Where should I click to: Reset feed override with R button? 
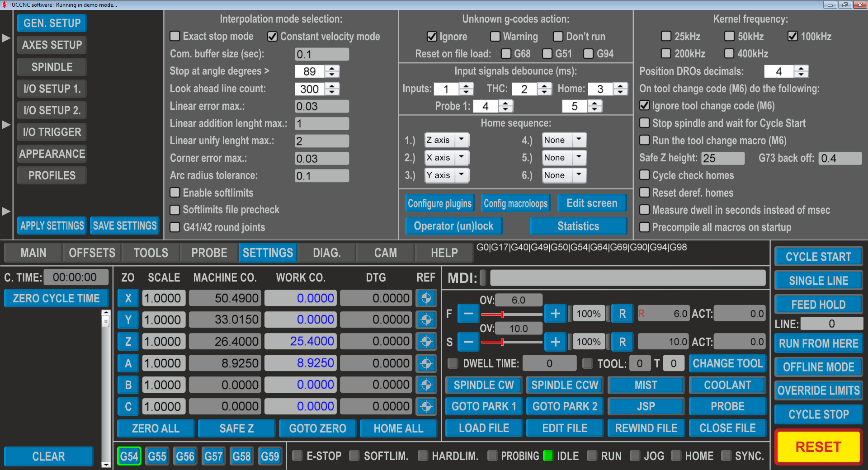pyautogui.click(x=622, y=314)
